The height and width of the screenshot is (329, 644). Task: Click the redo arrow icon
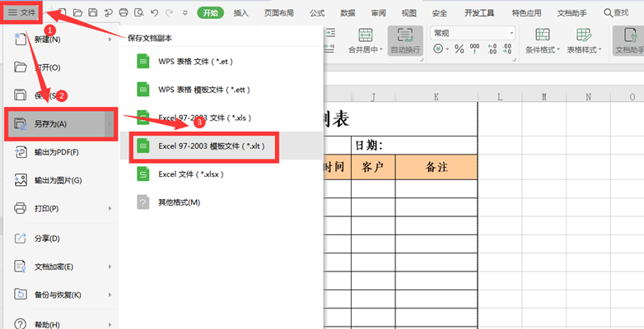point(169,12)
